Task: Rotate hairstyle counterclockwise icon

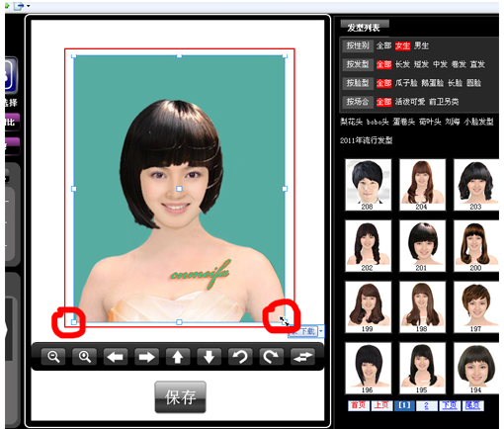Action: coord(240,357)
